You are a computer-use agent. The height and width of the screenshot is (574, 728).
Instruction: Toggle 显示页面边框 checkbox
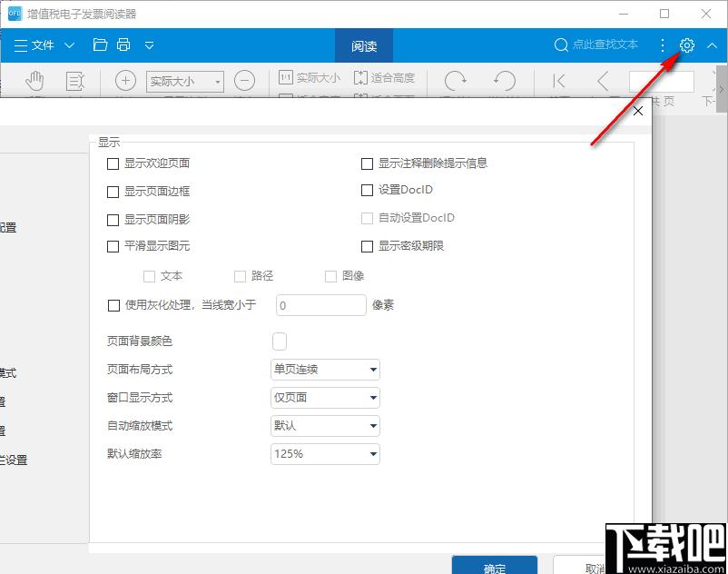[x=113, y=192]
